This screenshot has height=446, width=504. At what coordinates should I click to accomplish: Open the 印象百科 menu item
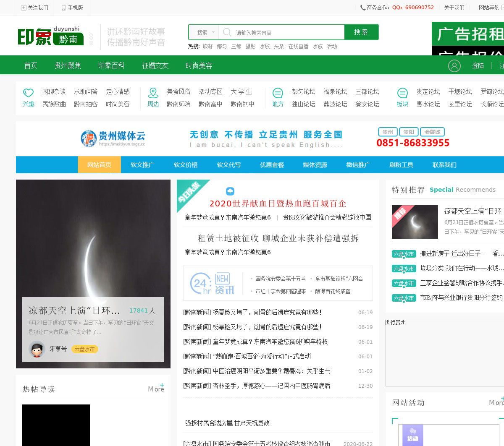111,65
